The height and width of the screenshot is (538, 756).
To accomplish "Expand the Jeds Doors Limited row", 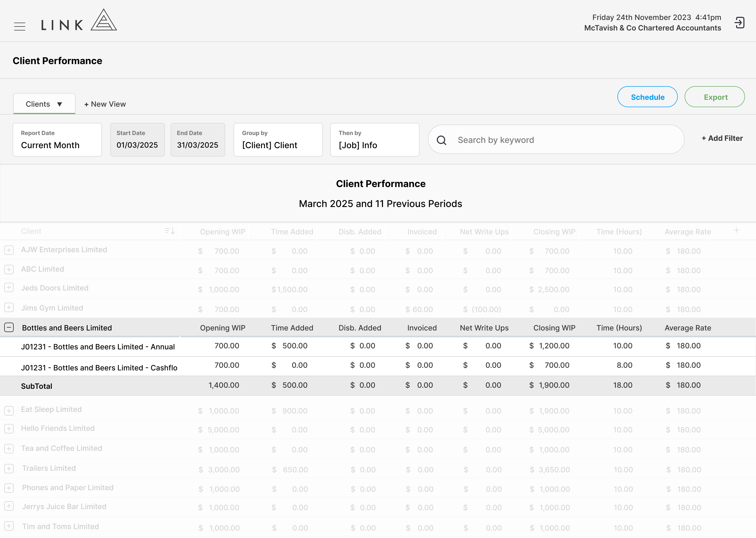I will pos(9,288).
